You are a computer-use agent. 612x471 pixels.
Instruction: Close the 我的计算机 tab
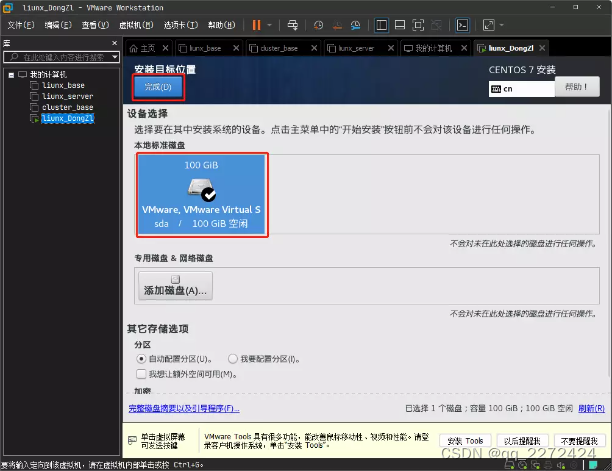(x=464, y=48)
